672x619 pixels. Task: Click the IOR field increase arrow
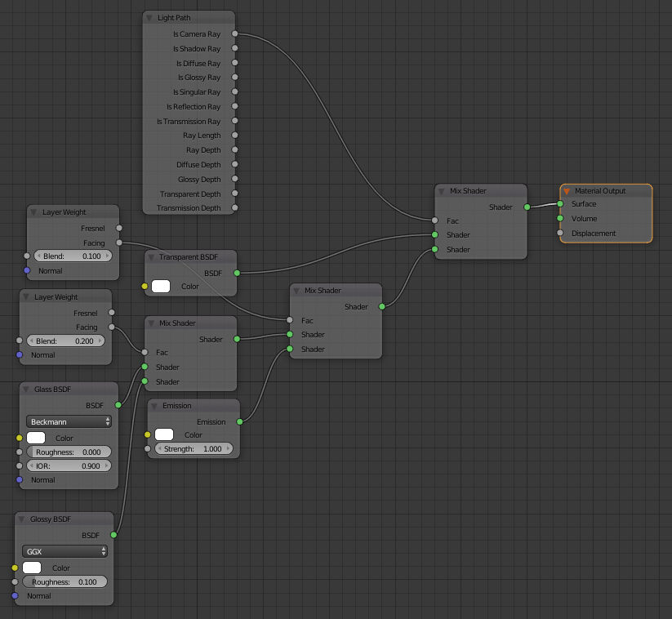107,466
